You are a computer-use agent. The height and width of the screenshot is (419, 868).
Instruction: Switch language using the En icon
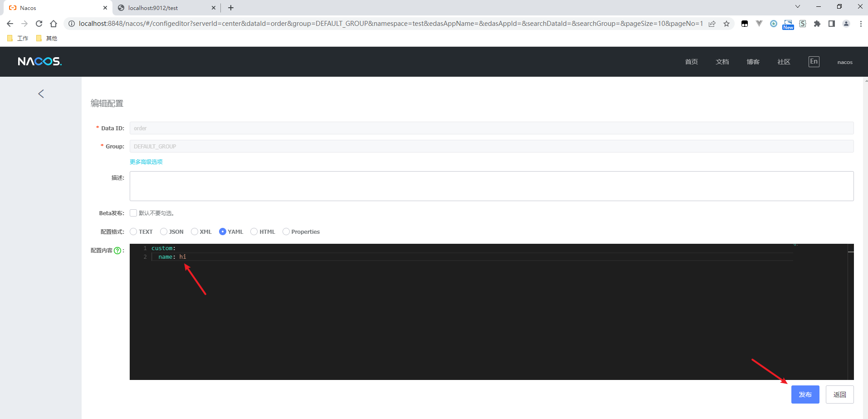click(x=813, y=61)
